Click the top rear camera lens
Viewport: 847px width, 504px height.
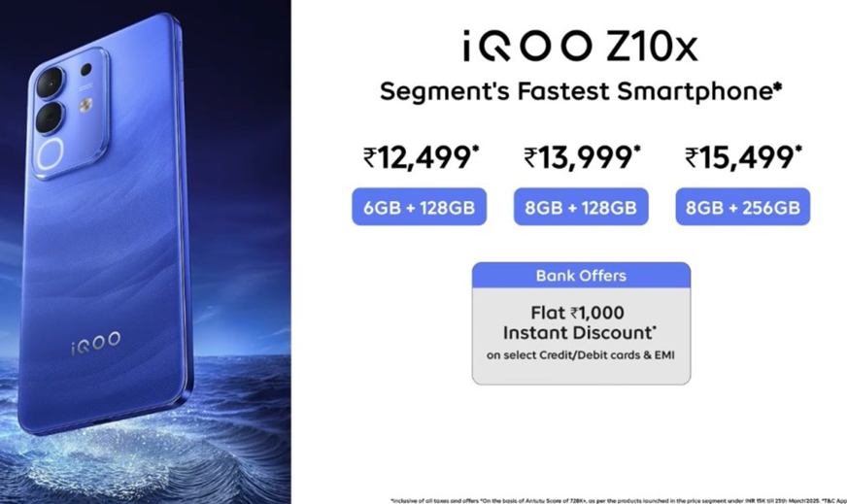(50, 83)
